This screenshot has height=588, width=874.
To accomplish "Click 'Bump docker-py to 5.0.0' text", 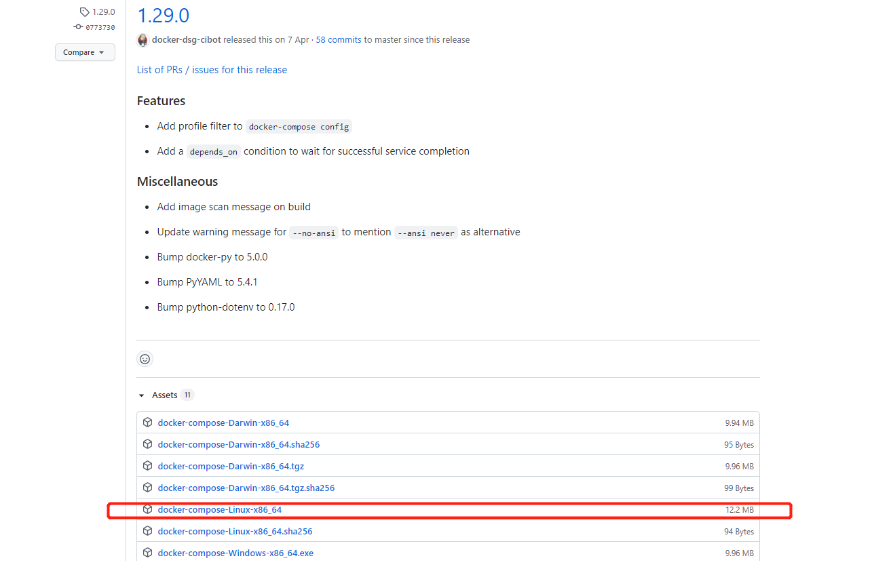I will pyautogui.click(x=212, y=257).
